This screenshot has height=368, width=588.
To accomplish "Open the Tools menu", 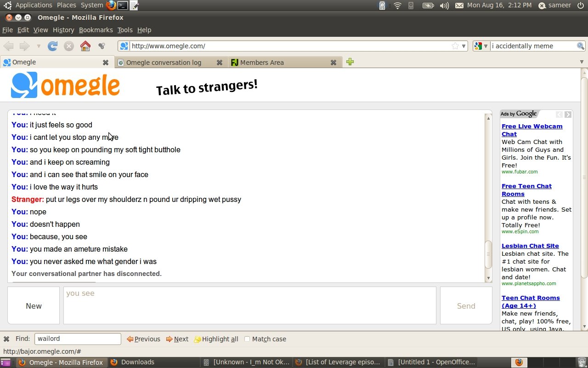I will [124, 30].
